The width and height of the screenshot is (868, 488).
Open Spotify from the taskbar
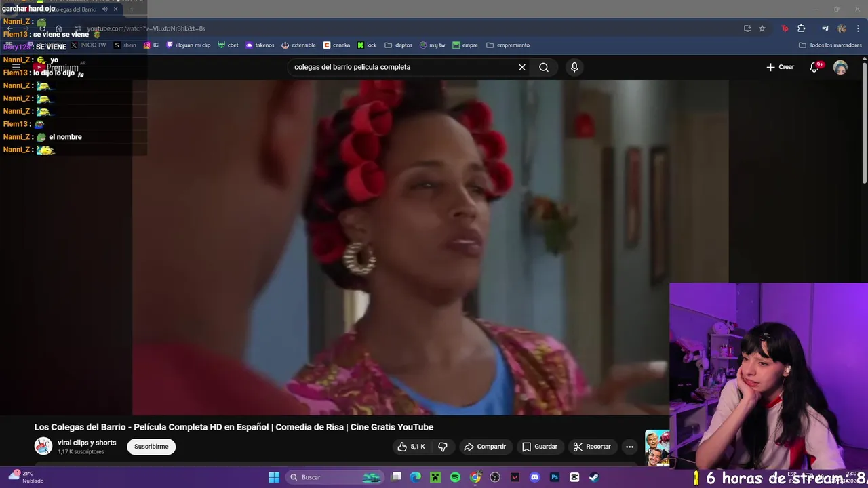(455, 477)
